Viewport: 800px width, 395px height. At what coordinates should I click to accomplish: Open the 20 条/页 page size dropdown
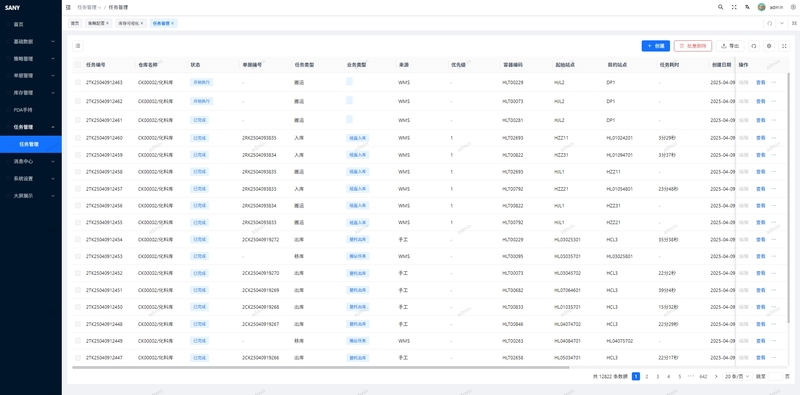point(737,376)
